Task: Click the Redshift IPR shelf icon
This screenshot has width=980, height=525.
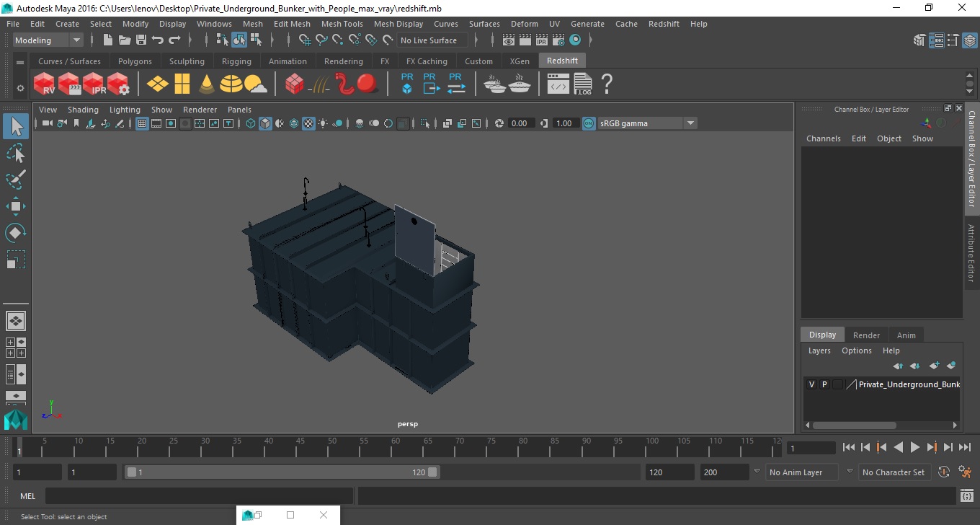Action: [x=94, y=84]
